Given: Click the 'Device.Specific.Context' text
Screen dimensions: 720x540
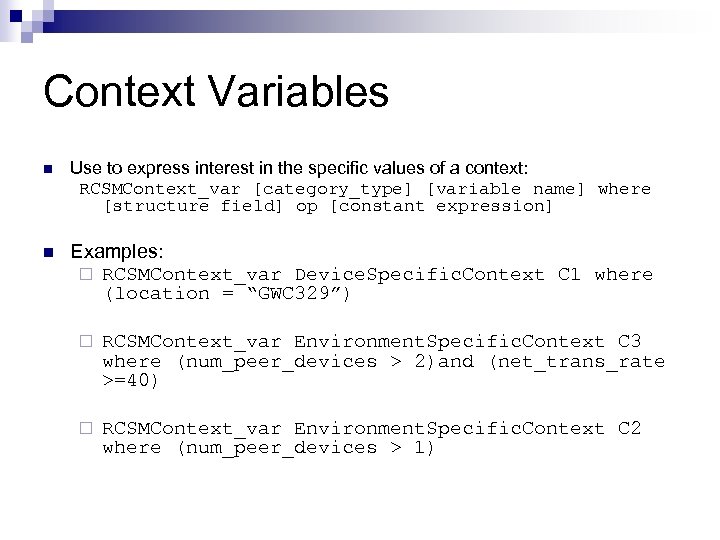Looking at the screenshot, I should pos(419,274).
